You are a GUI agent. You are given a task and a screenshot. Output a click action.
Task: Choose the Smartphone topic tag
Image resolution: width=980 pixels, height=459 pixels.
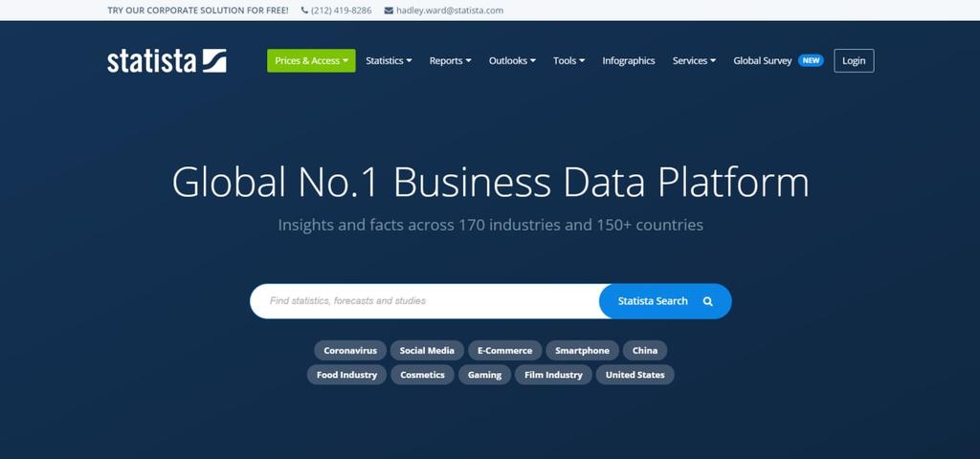582,350
